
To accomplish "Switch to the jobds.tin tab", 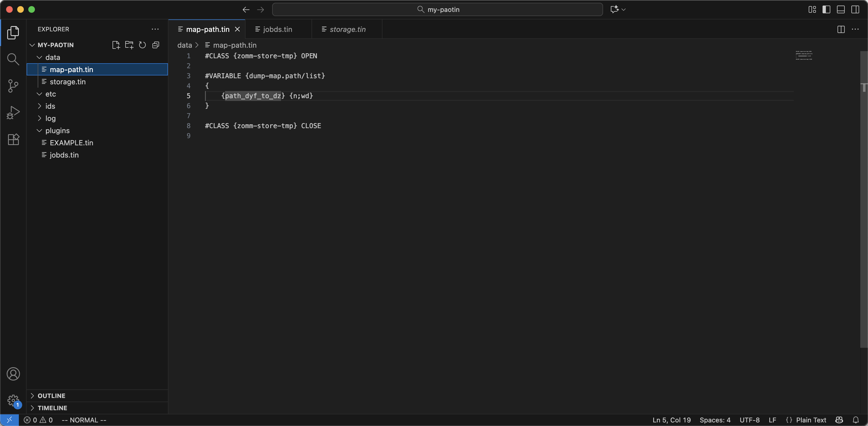I will click(277, 29).
